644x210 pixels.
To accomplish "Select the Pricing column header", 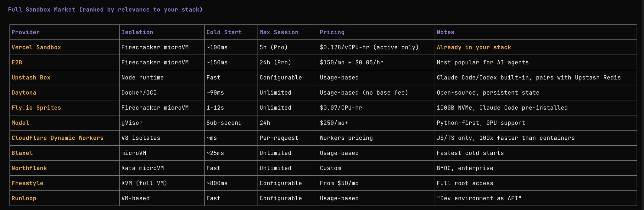I will click(332, 32).
